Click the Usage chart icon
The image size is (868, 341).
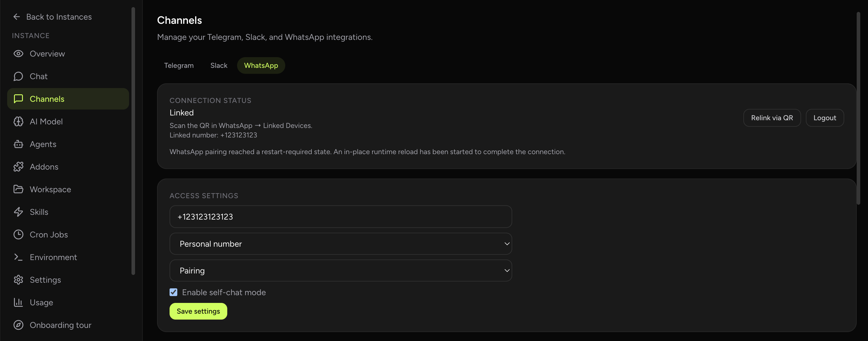tap(18, 302)
